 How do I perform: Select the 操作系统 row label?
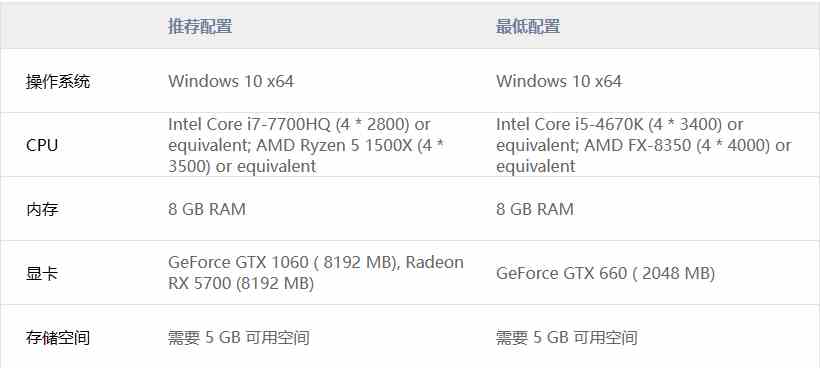[x=58, y=82]
